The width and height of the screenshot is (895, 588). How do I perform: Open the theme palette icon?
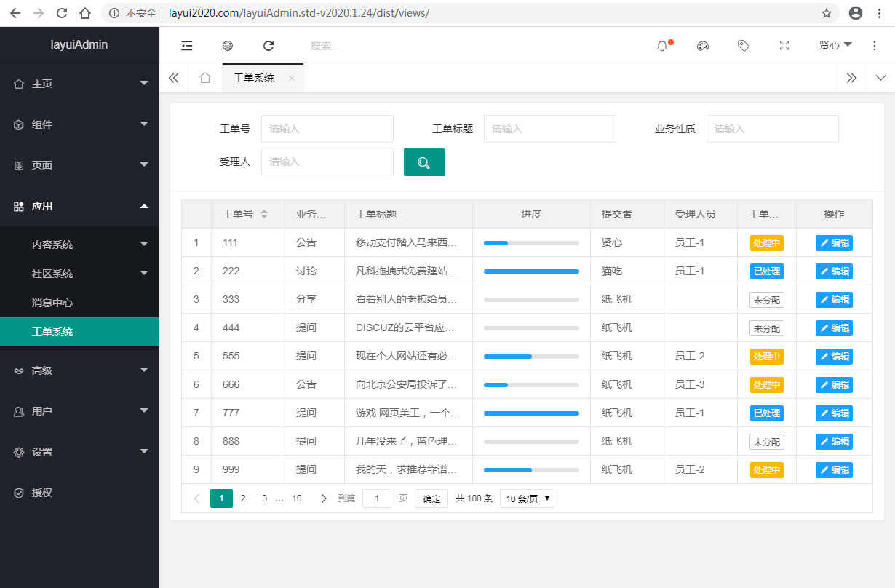(703, 46)
